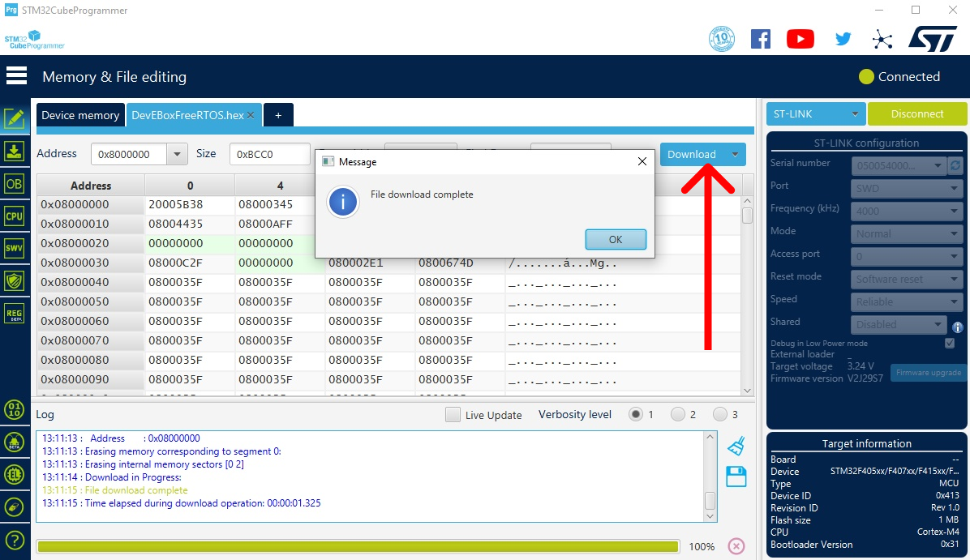Screen dimensions: 970x560
Task: Select verbosity level 2
Action: 677,414
